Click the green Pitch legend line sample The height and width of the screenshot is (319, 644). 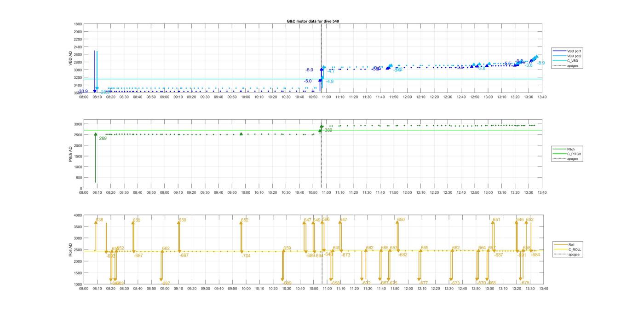[x=560, y=149]
